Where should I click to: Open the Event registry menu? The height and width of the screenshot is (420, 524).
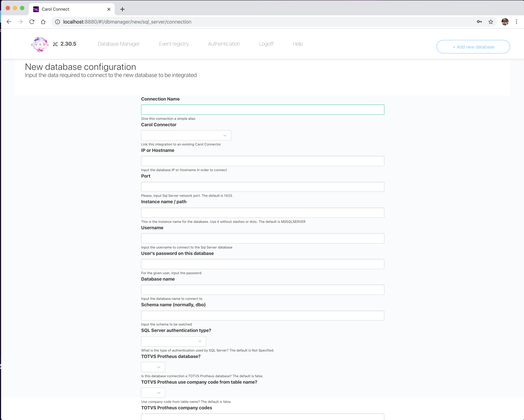tap(174, 44)
